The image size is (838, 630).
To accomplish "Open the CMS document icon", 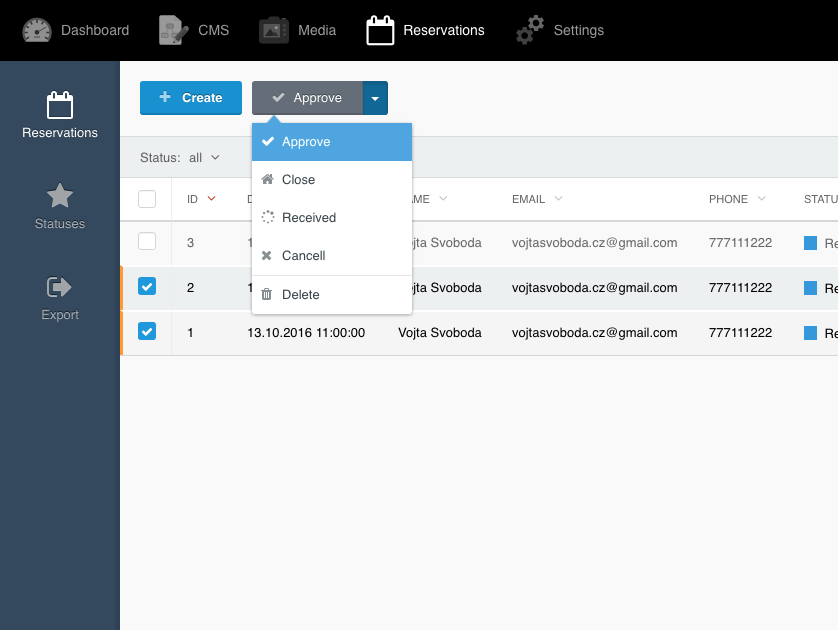I will [173, 30].
